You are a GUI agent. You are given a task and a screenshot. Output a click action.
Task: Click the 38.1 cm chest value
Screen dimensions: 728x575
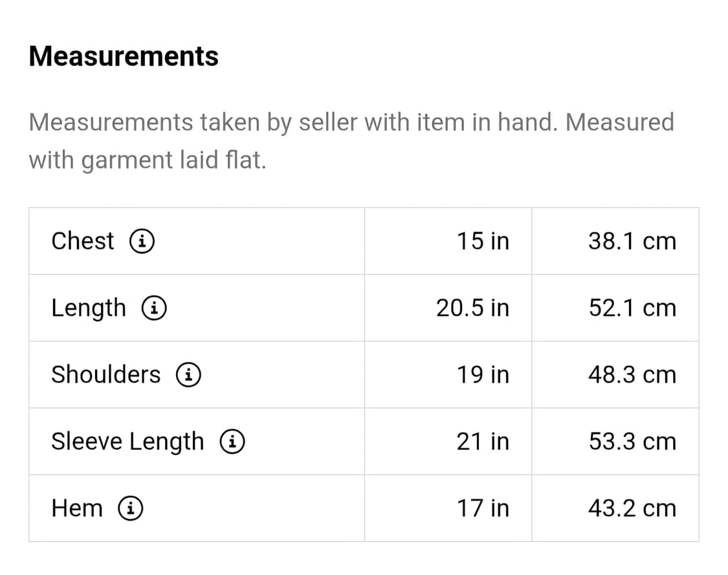632,241
